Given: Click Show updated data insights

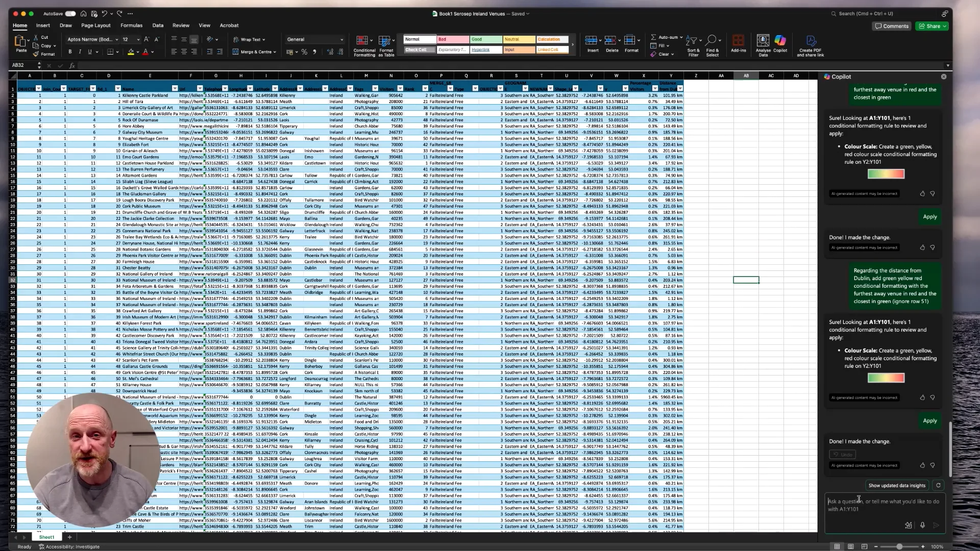Looking at the screenshot, I should point(896,485).
